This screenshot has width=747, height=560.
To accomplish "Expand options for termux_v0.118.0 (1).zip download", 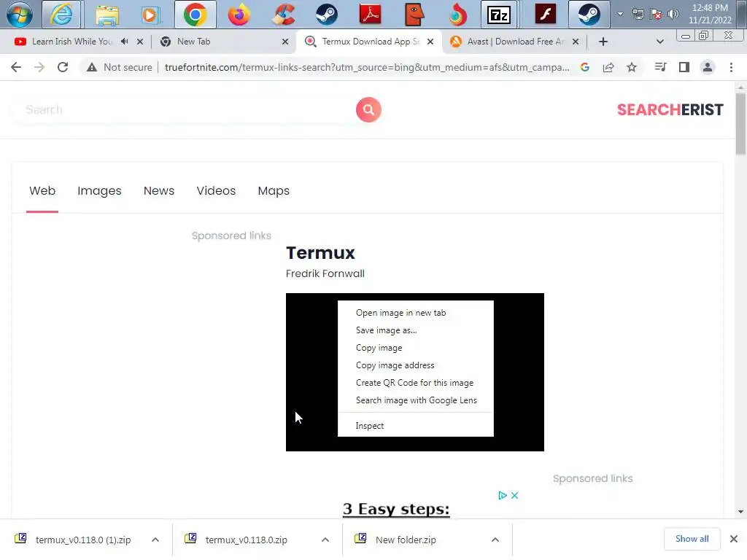I will (x=155, y=540).
